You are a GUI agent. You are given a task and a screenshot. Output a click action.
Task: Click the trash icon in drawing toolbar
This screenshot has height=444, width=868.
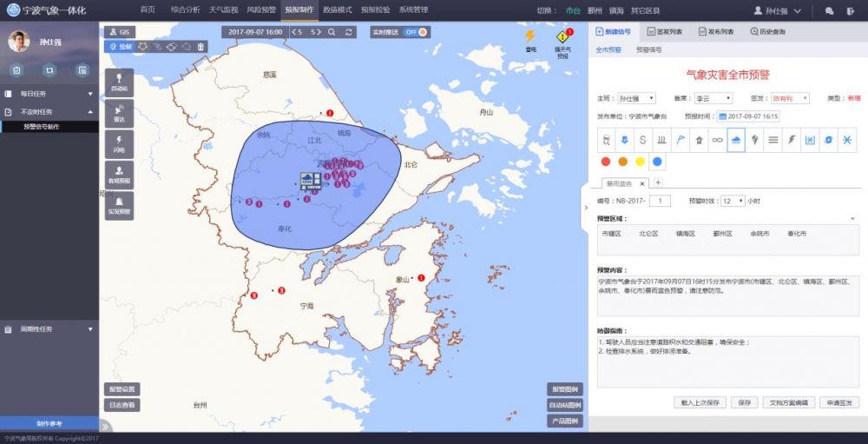(201, 47)
